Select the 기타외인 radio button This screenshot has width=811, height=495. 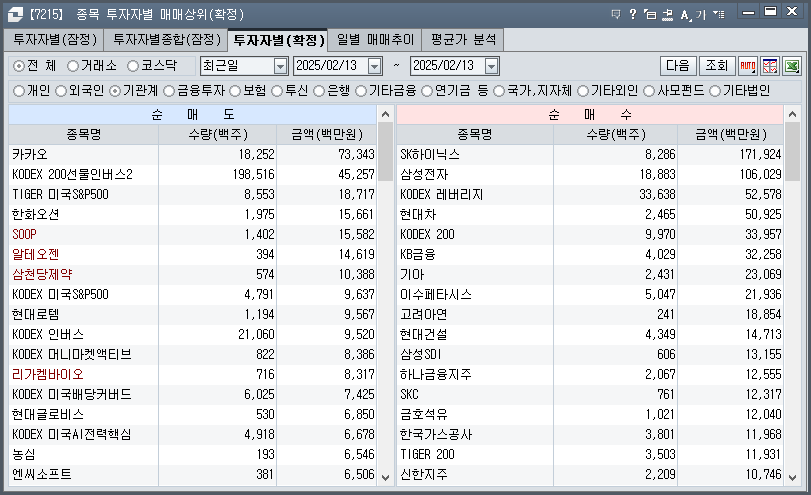point(583,91)
